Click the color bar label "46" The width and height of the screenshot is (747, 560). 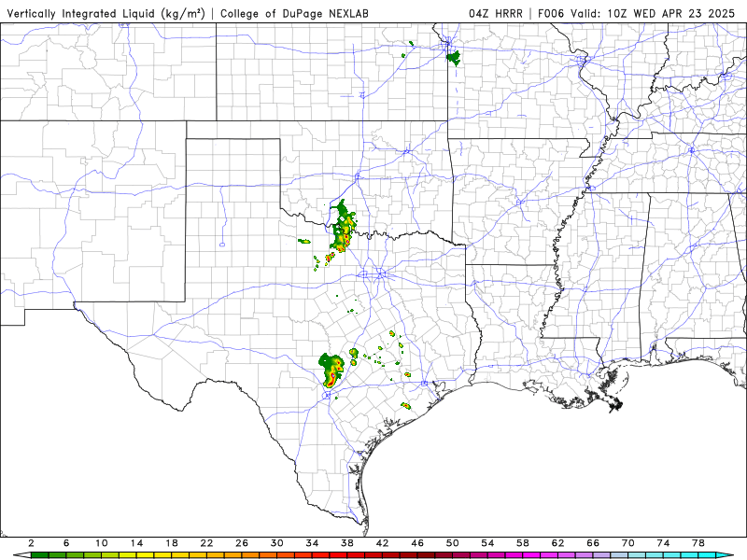tap(417, 543)
